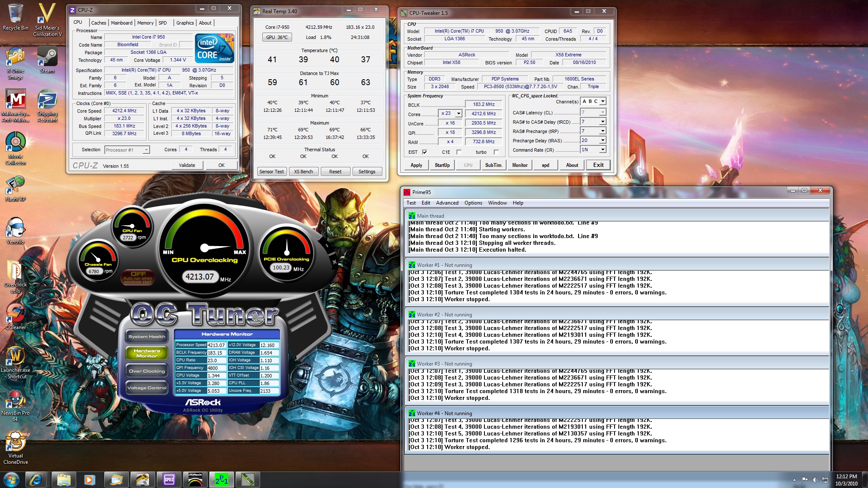Open the SPD tab in CPU-Z
The width and height of the screenshot is (868, 488).
163,23
